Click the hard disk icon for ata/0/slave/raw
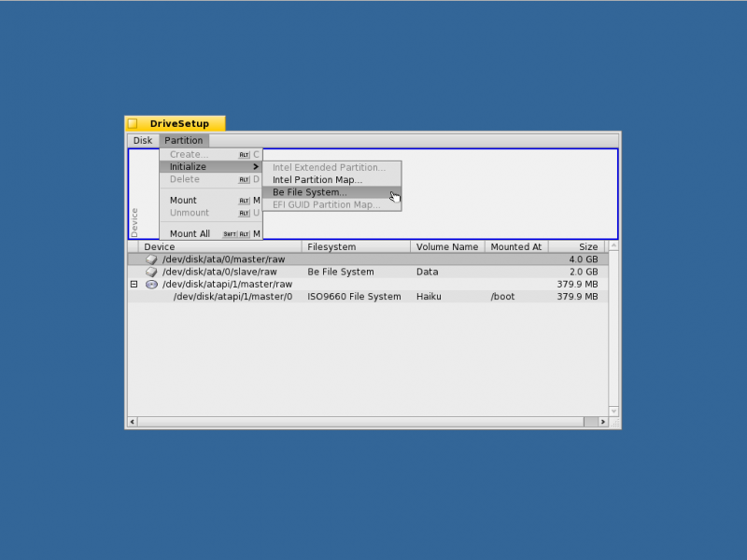 pos(151,272)
